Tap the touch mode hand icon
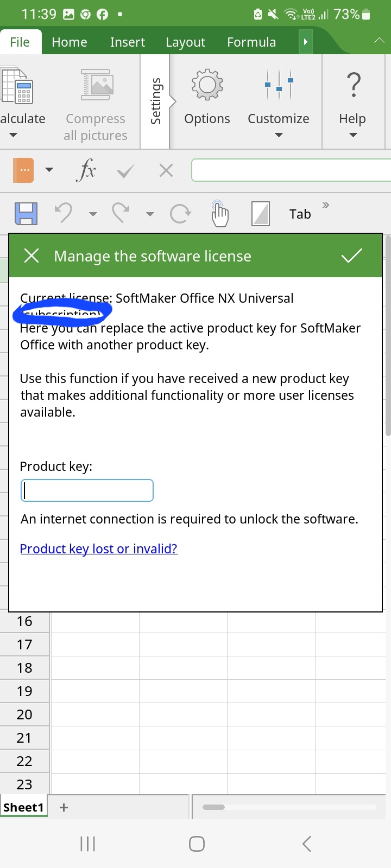The image size is (391, 868). 219,214
